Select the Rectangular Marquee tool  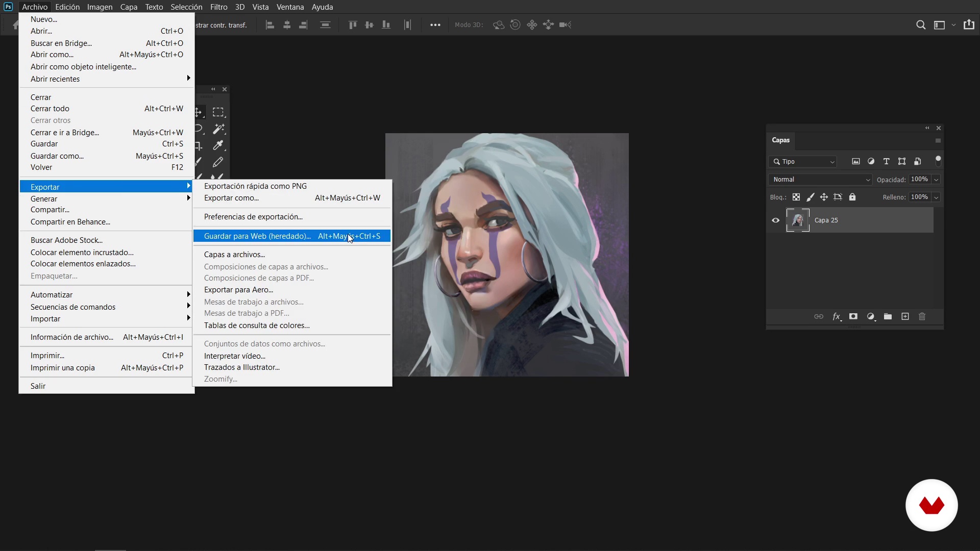(218, 112)
